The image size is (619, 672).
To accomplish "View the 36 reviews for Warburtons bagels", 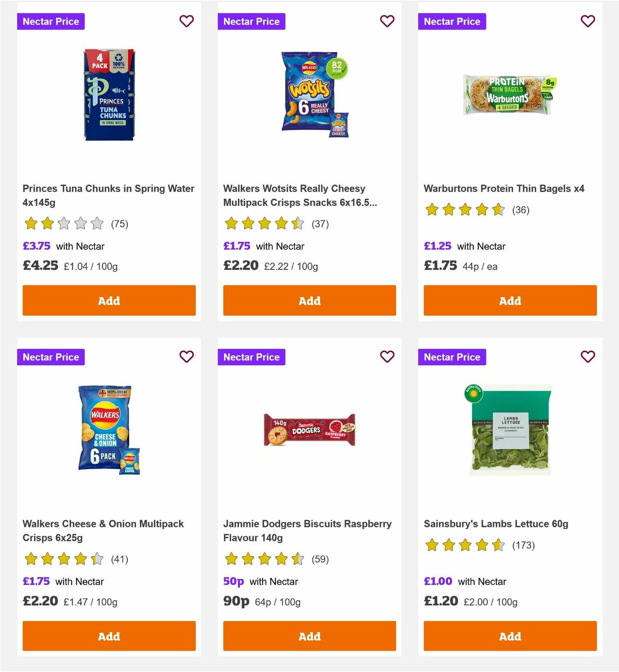I will (x=521, y=210).
